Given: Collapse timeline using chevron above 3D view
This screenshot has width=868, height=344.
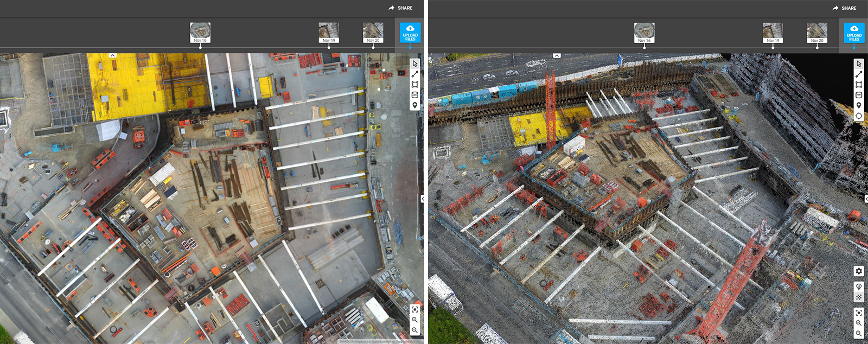Looking at the screenshot, I should point(557,55).
